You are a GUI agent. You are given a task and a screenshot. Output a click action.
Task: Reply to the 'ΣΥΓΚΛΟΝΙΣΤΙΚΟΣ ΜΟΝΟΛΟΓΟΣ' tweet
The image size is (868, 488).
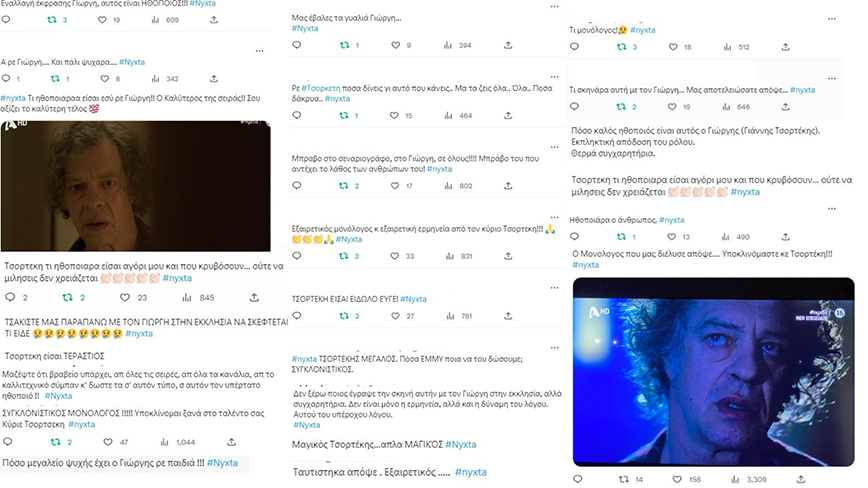pyautogui.click(x=8, y=442)
